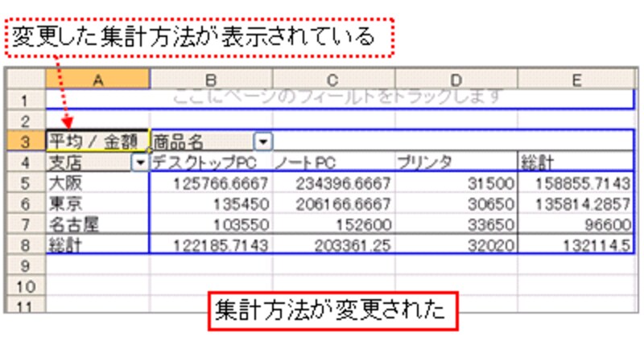
Task: Click cell value 135450
Action: coord(211,204)
